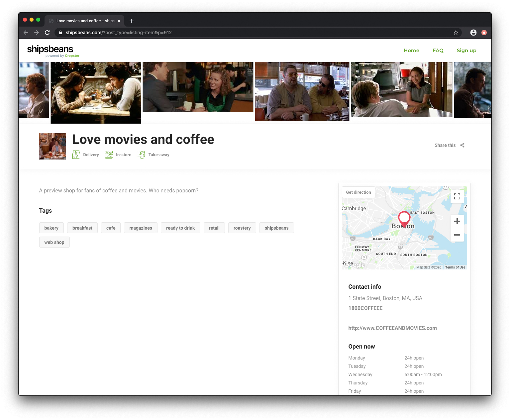The height and width of the screenshot is (420, 510).
Task: Open the browser profile account icon
Action: [x=473, y=33]
